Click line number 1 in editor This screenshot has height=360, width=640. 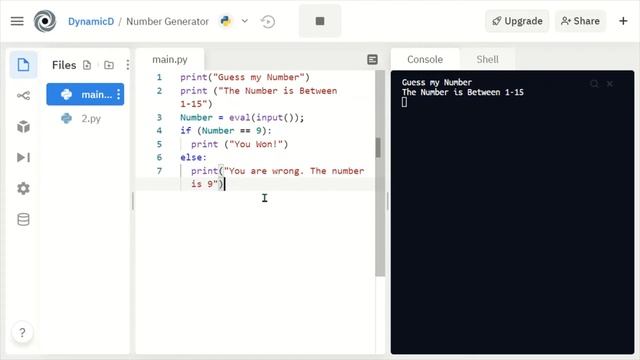159,77
